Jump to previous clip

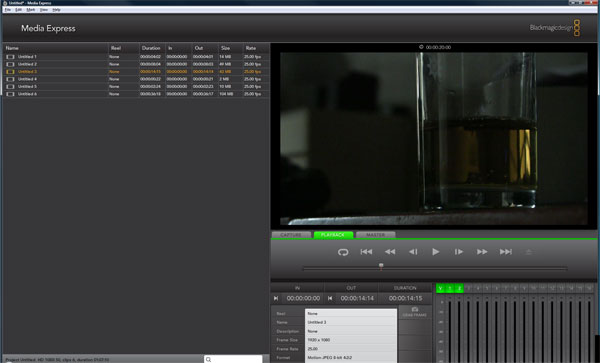tap(366, 252)
